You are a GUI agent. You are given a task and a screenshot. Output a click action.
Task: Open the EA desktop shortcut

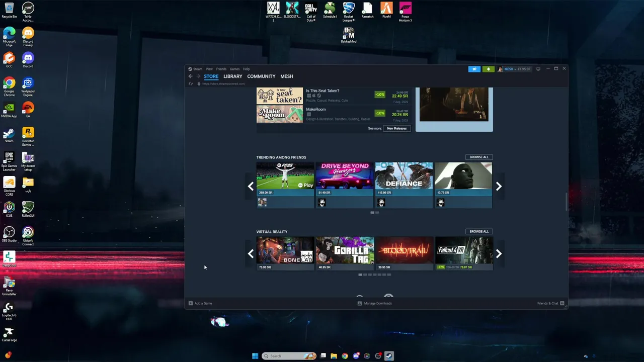[x=28, y=110]
